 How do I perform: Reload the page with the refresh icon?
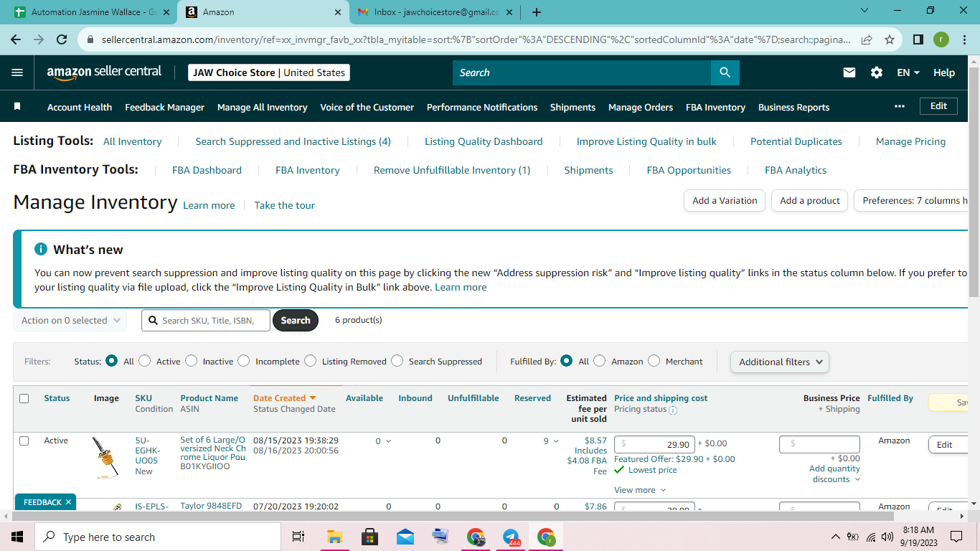click(62, 39)
